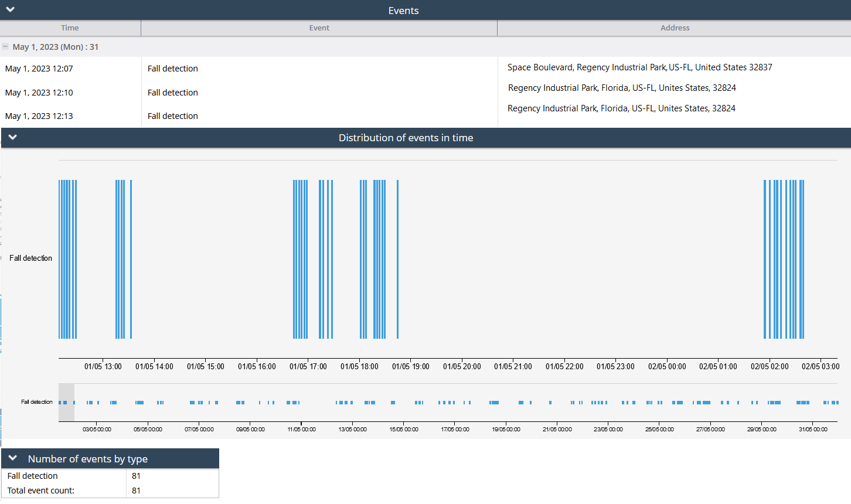
Task: Sort by the Time column header
Action: (x=70, y=28)
